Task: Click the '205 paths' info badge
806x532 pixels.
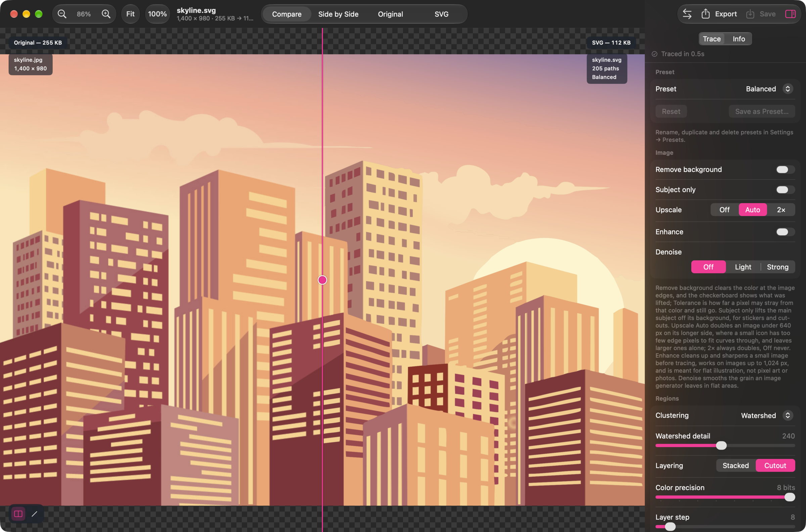Action: tap(606, 69)
